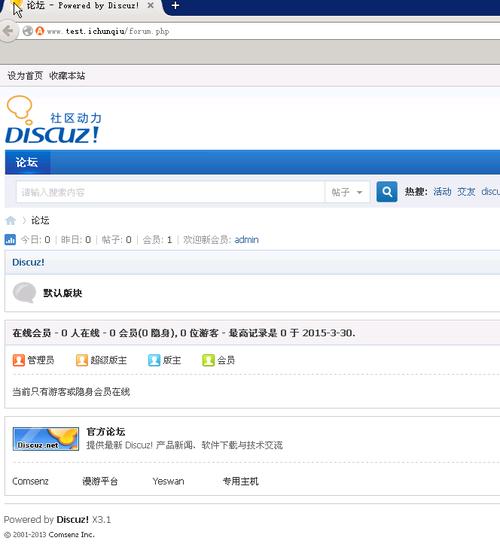Click the globe site identity icon
This screenshot has width=500, height=559.
pyautogui.click(x=28, y=31)
